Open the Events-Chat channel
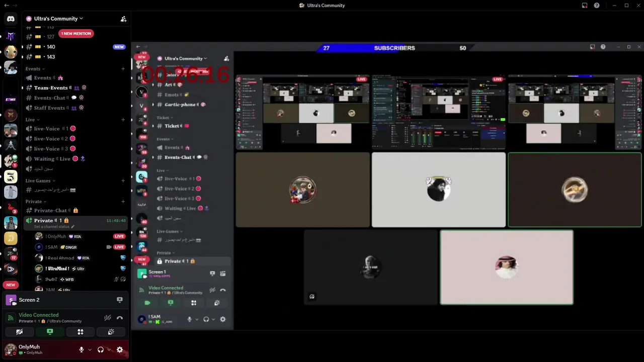The width and height of the screenshot is (644, 362). click(x=75, y=98)
